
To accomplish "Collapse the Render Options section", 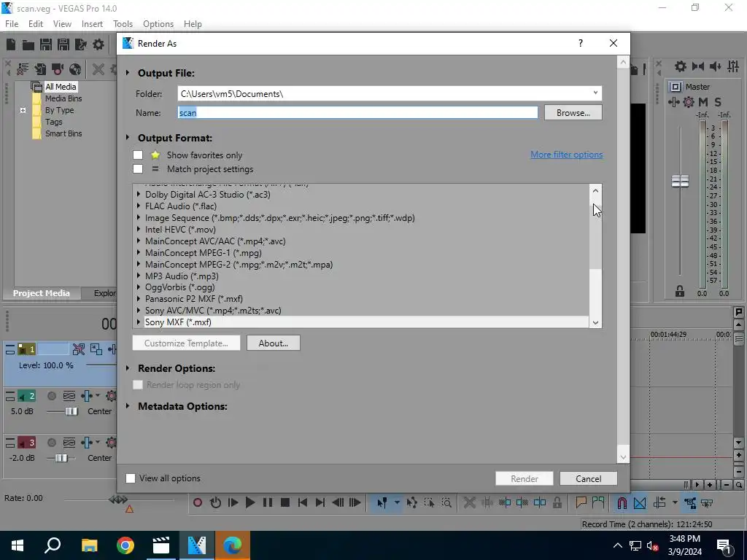I will point(128,368).
